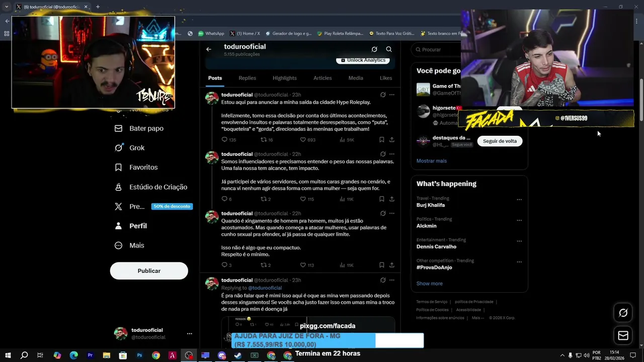The image size is (644, 362).
Task: Open the @todurooficial mention link in reply
Action: [x=265, y=288]
